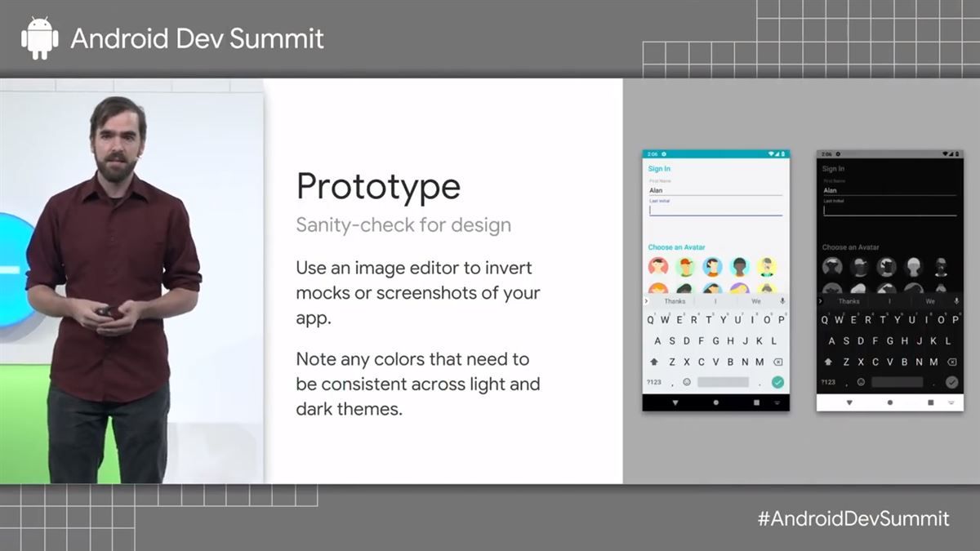Tap the microphone icon on the dark keyboard
The image size is (980, 551).
(x=956, y=301)
